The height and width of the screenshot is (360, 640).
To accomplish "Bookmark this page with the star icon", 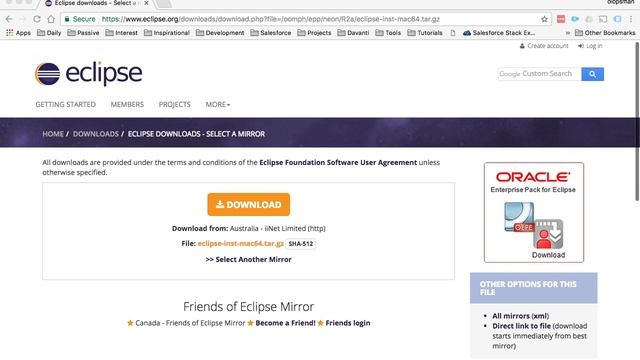I will pyautogui.click(x=544, y=19).
